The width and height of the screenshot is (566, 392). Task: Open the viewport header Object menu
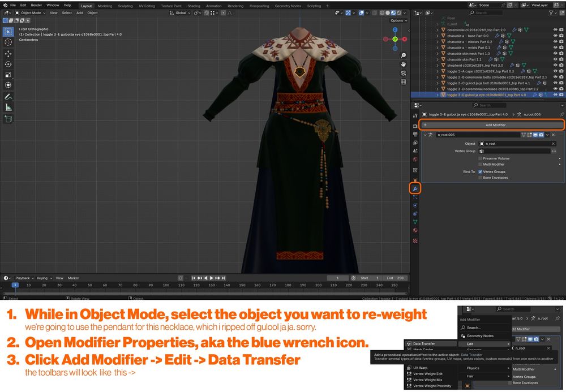[x=92, y=12]
